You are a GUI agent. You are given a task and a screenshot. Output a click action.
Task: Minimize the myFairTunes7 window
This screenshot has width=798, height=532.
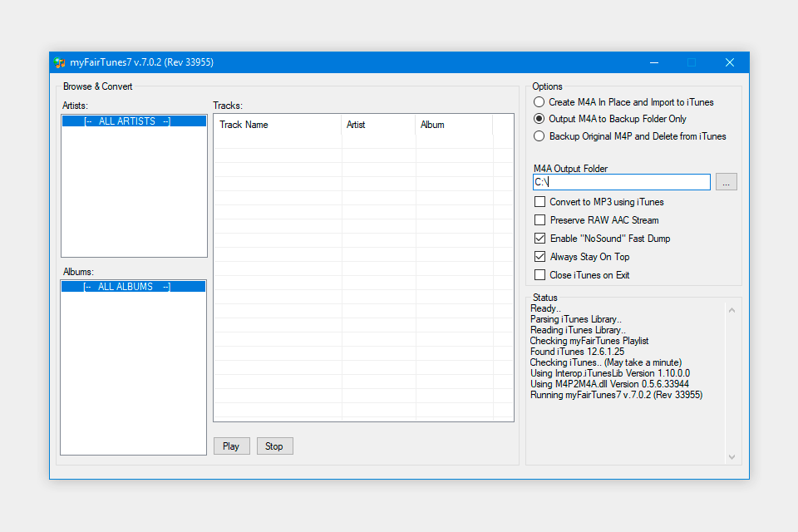[653, 62]
